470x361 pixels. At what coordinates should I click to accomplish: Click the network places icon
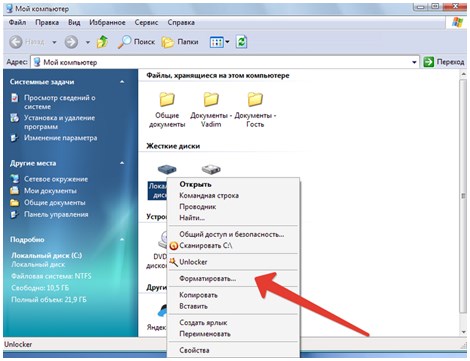point(14,179)
